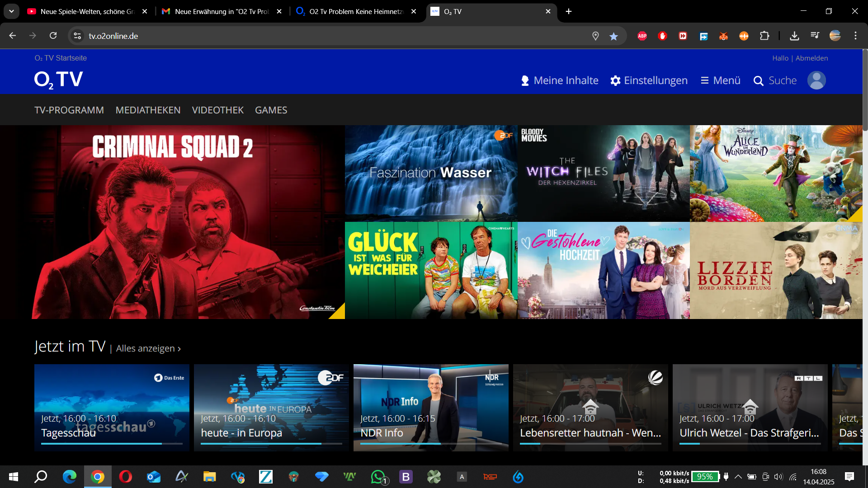This screenshot has width=868, height=488.
Task: Open the user profile avatar
Action: pos(816,80)
